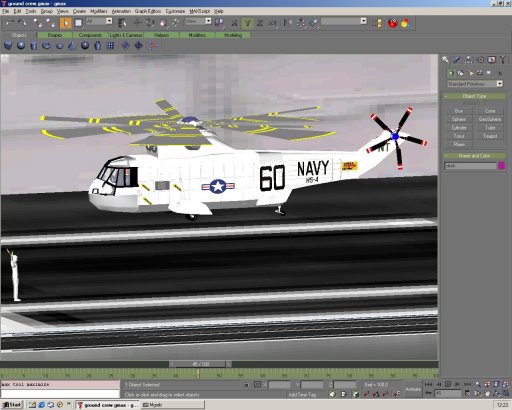
Task: Toggle Restrict to X axis constraint
Action: click(x=234, y=23)
